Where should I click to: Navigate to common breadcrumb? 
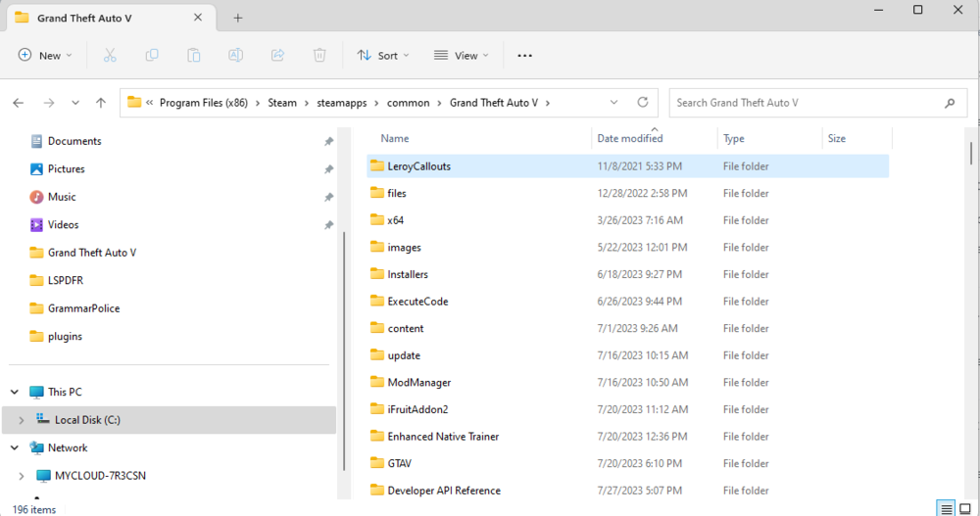point(408,103)
